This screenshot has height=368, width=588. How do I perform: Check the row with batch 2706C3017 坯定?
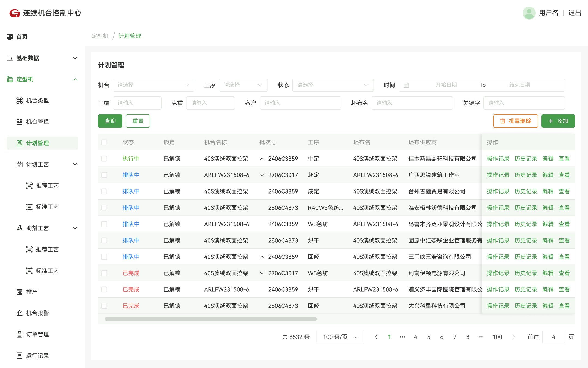(x=104, y=175)
